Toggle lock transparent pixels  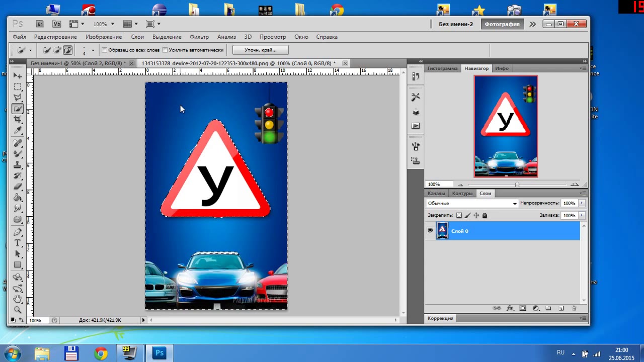coord(458,215)
